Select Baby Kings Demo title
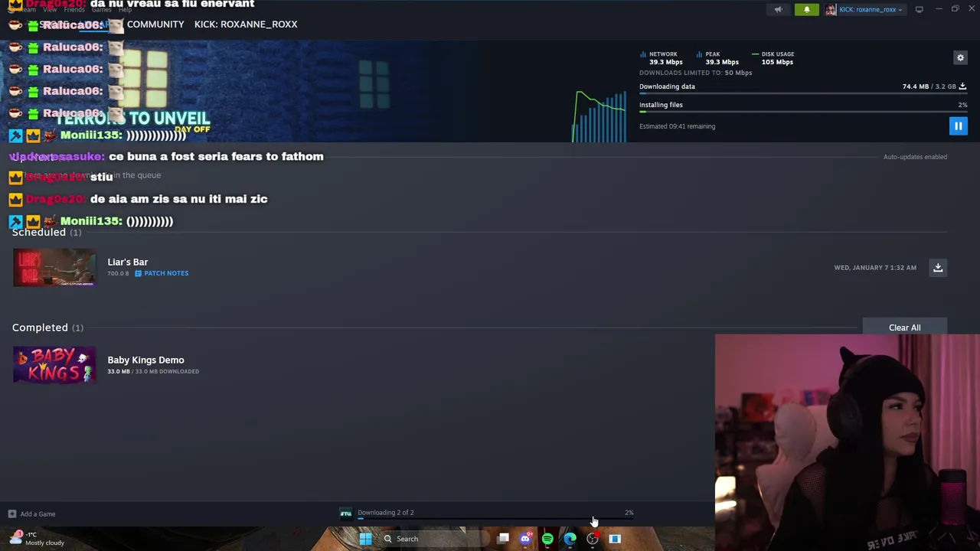The image size is (980, 551). point(145,360)
